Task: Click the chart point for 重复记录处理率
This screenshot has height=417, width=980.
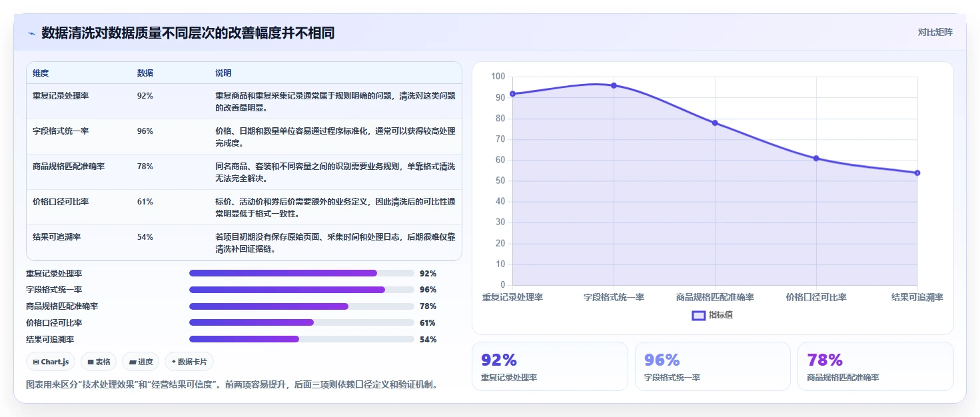Action: tap(512, 94)
